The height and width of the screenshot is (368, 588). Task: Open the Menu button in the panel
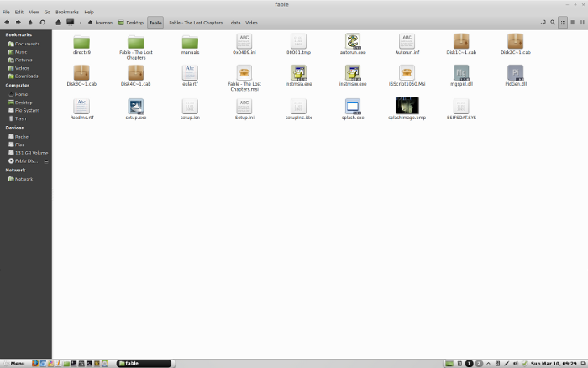14,364
